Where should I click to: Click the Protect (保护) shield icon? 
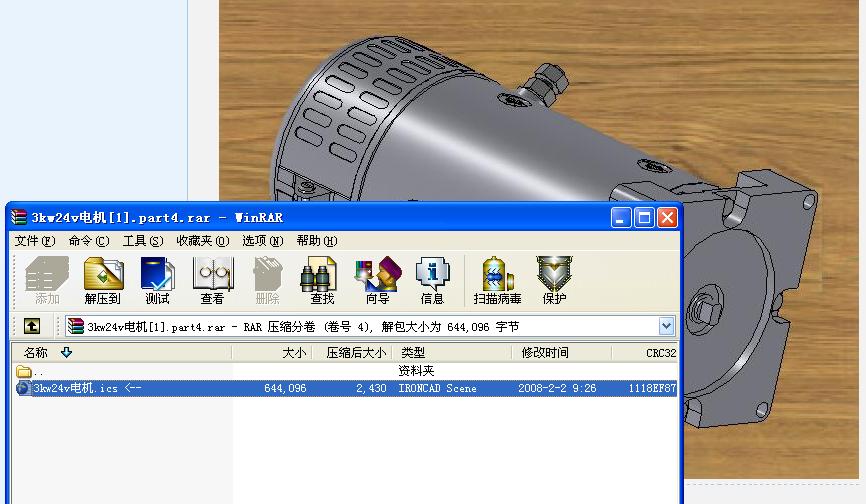coord(554,280)
